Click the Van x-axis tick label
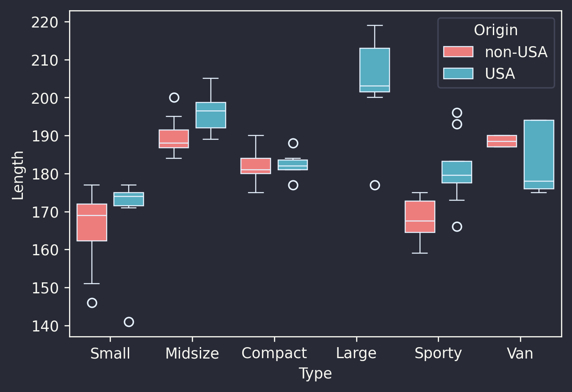Screen dimensions: 572x392 [520, 353]
